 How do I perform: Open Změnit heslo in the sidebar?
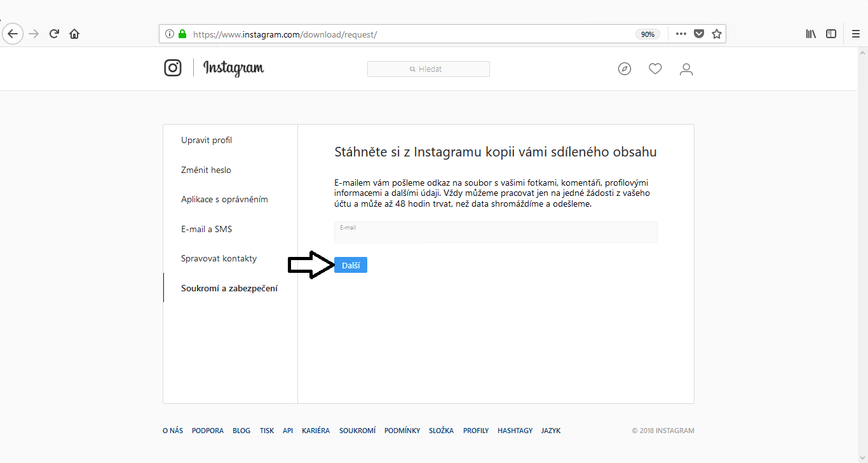click(206, 170)
